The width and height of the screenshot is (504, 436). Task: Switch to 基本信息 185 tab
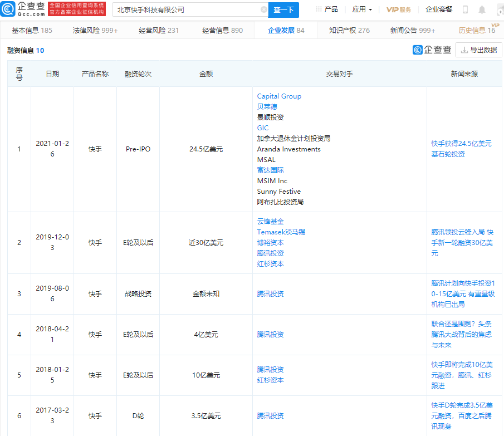pyautogui.click(x=32, y=31)
